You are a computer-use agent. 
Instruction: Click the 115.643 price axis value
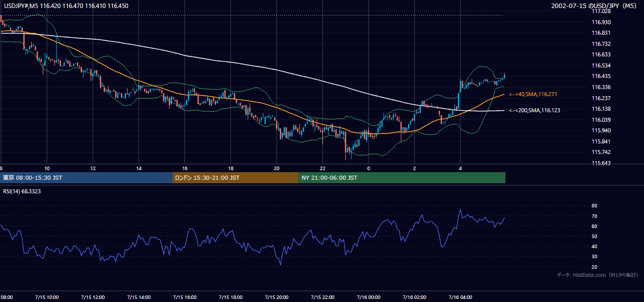coord(602,163)
